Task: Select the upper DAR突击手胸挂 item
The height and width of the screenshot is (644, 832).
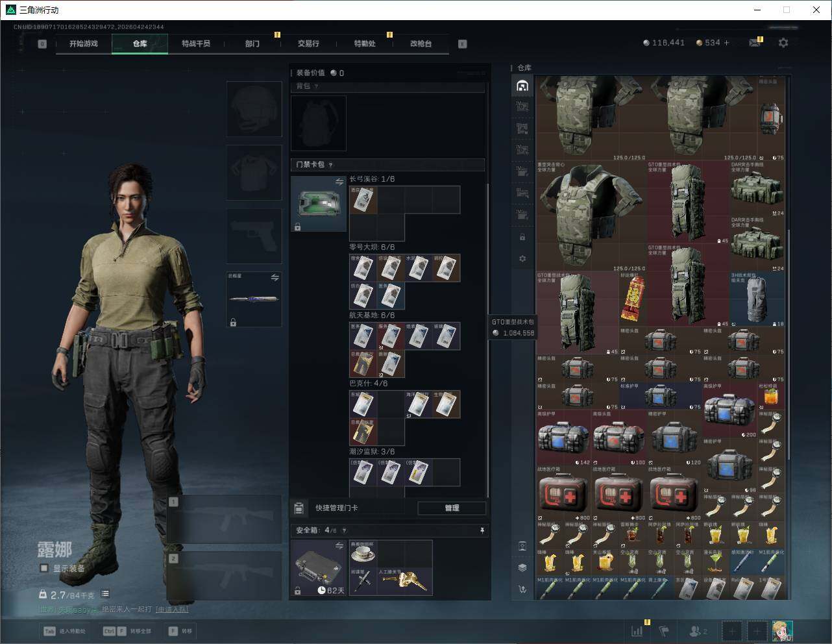Action: (x=757, y=188)
